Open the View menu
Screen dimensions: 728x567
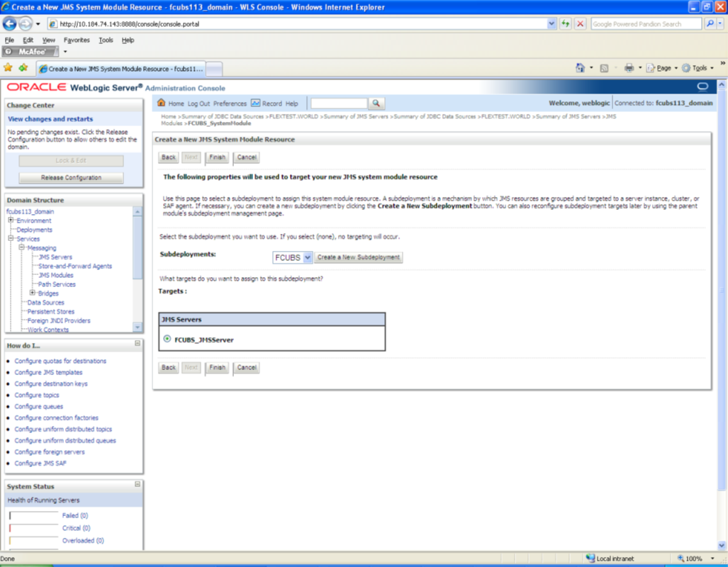click(x=48, y=40)
